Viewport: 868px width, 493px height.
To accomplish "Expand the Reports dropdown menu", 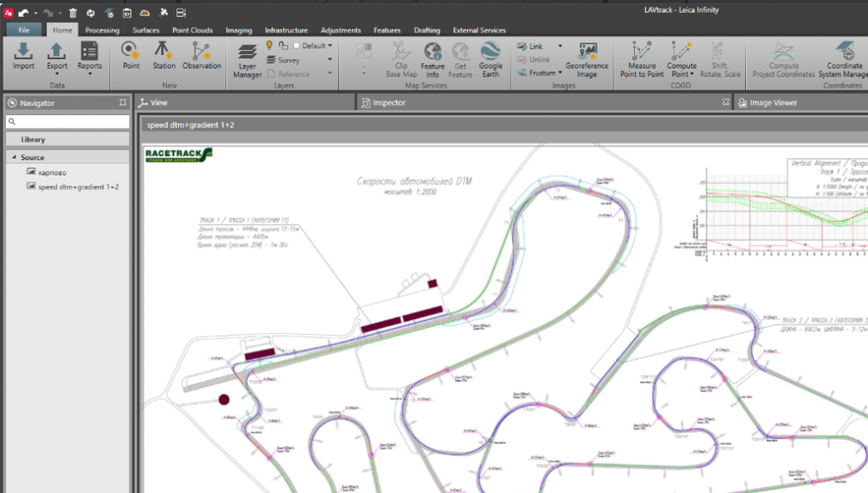I will tap(89, 75).
